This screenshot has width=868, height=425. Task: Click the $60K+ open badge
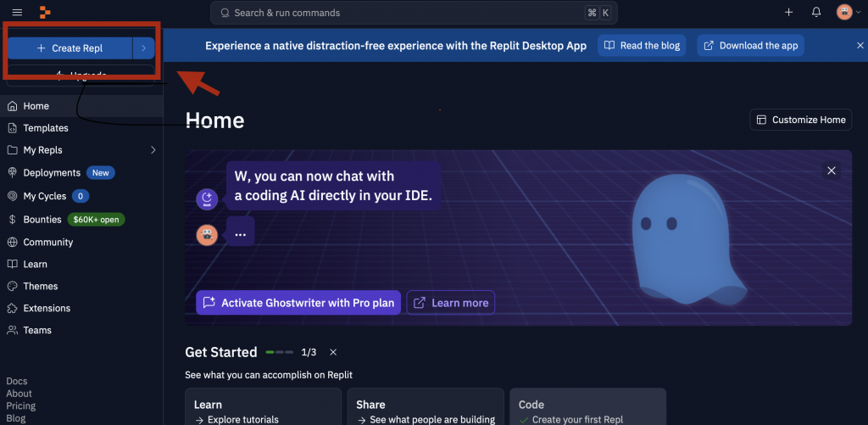(x=97, y=220)
